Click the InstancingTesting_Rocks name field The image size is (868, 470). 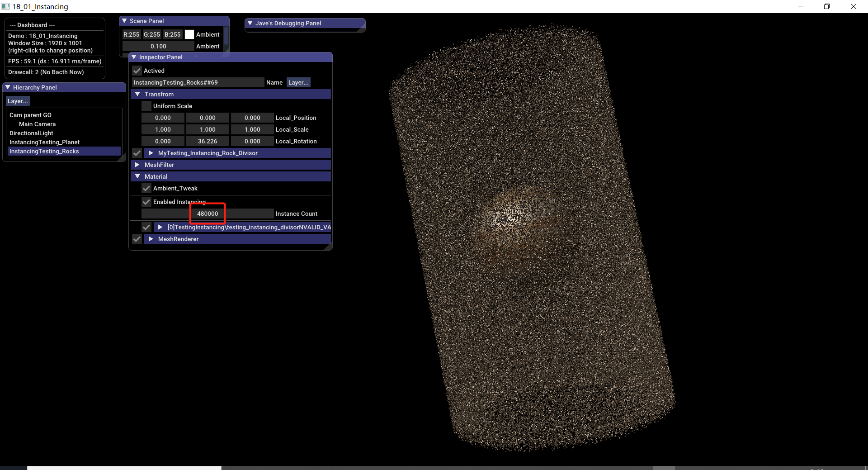click(198, 82)
